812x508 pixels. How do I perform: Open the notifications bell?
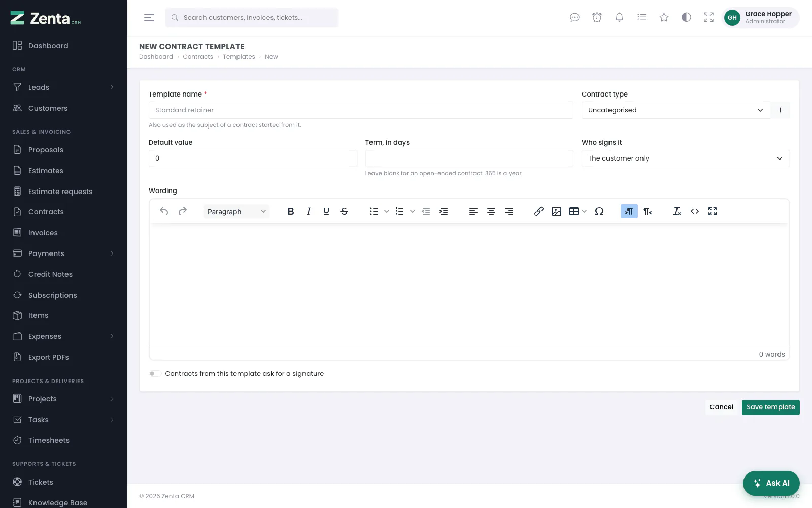(619, 17)
